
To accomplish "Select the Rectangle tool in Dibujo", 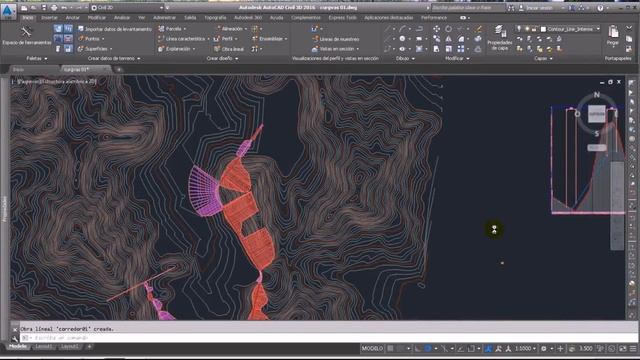I will tap(419, 39).
